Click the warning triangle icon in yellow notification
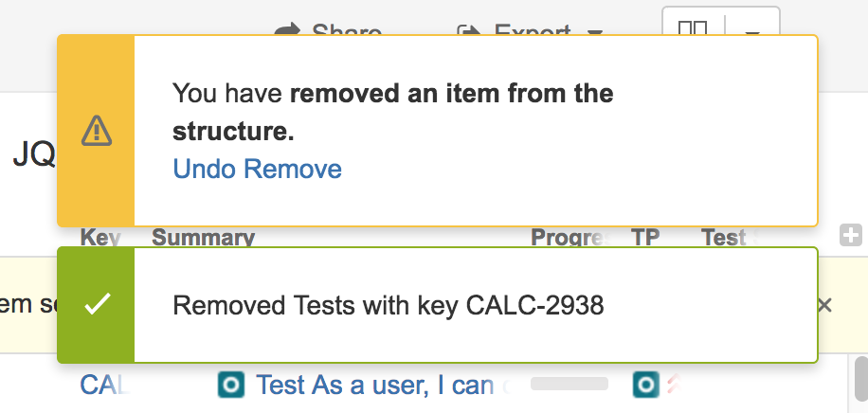Screen dimensions: 868x413 [x=97, y=131]
